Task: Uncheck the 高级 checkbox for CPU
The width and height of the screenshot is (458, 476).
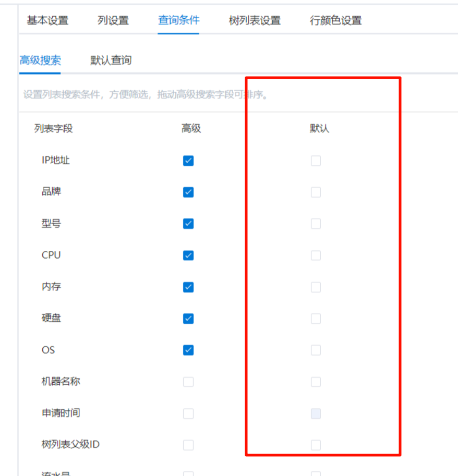Action: pyautogui.click(x=188, y=255)
